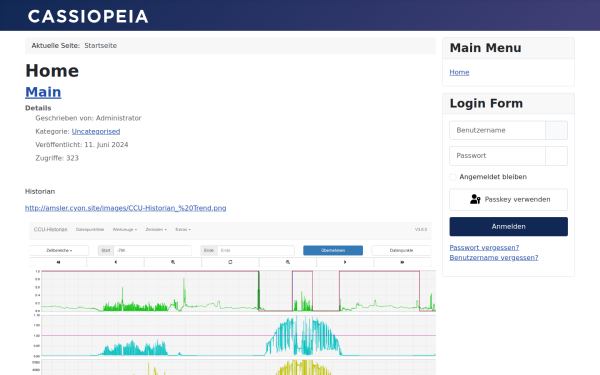The image size is (600, 375).
Task: Click the Details label
Action: tap(38, 108)
